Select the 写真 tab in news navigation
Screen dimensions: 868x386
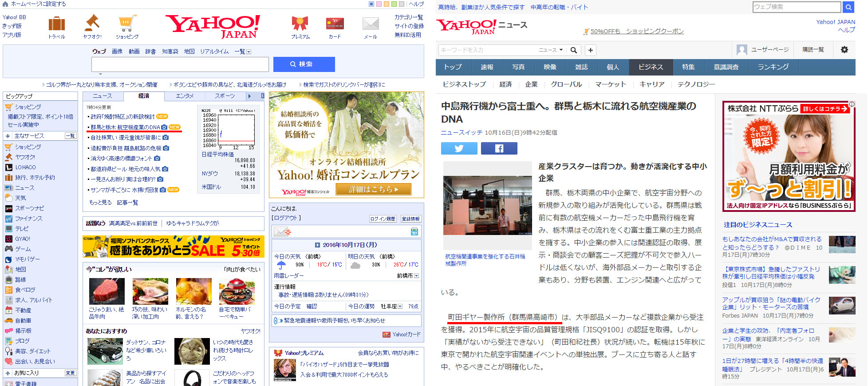pos(518,67)
